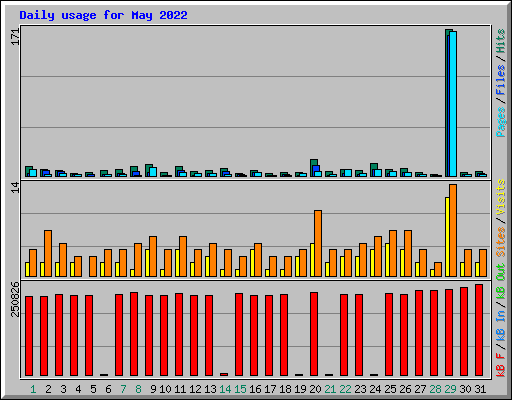Click the 'Visits' legend label
512x400 pixels.
point(501,197)
